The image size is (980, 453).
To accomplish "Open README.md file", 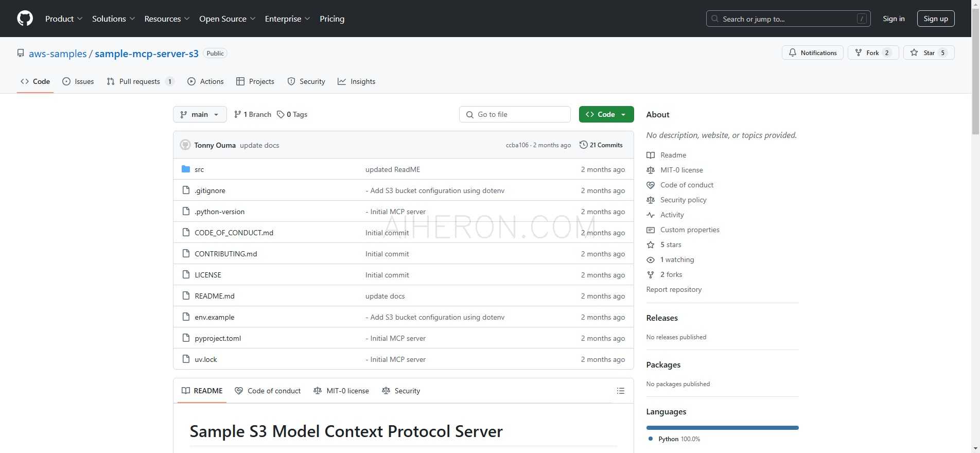I will 215,296.
